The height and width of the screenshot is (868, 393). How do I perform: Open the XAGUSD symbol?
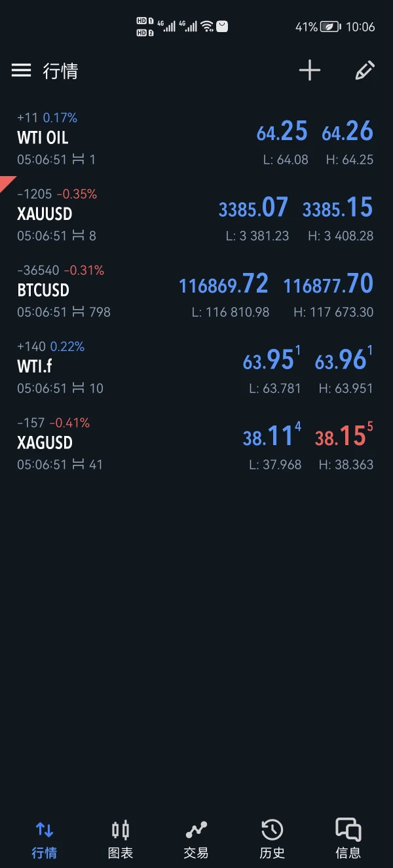click(x=45, y=443)
